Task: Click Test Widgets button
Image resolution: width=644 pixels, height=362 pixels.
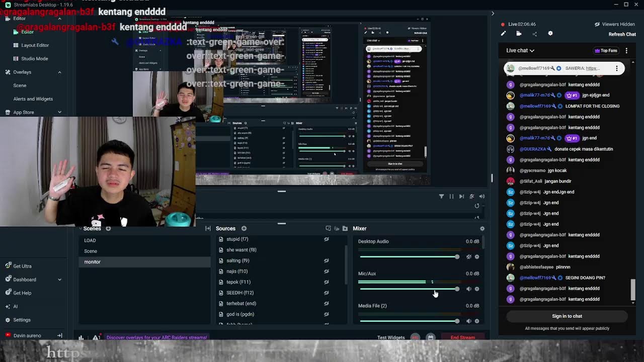Action: [x=391, y=338]
